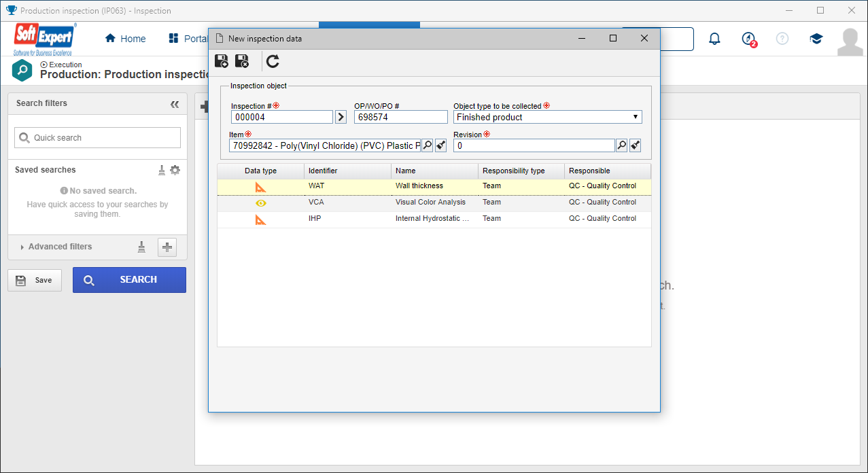Open user profile avatar

pyautogui.click(x=850, y=41)
